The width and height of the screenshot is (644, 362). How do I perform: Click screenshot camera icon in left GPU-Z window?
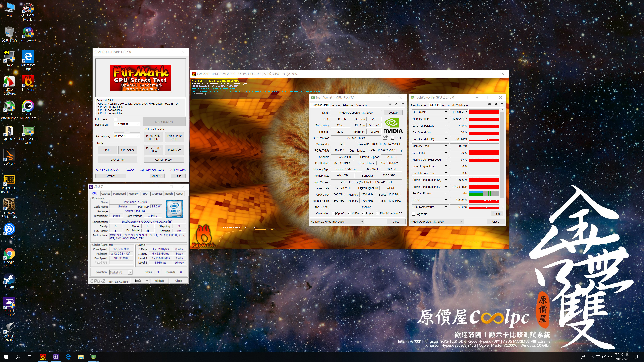[x=390, y=104]
